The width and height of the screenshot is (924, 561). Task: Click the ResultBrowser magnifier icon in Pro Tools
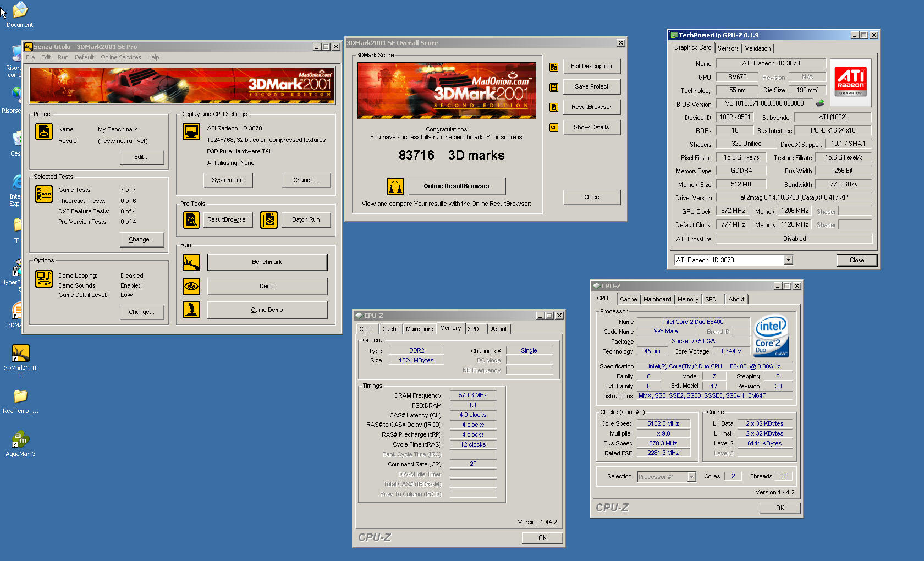[191, 220]
